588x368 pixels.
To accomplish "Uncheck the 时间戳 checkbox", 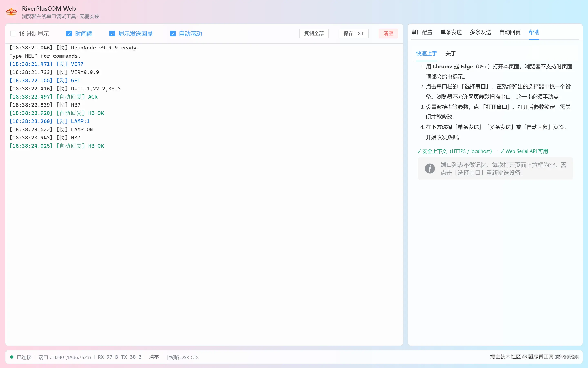I will coord(69,34).
